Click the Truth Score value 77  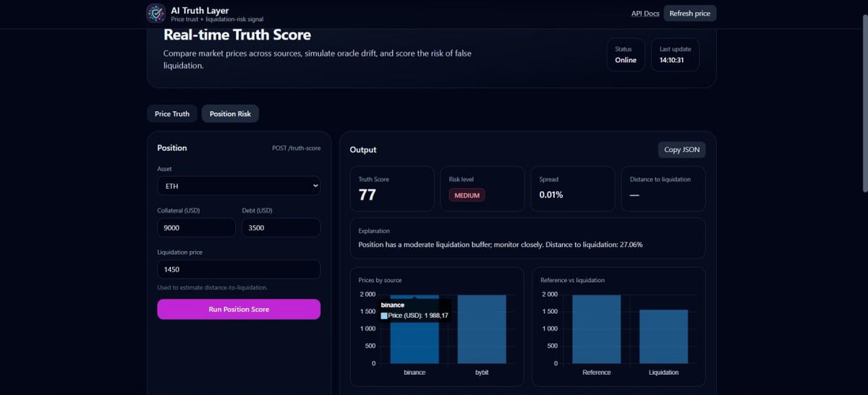[369, 195]
